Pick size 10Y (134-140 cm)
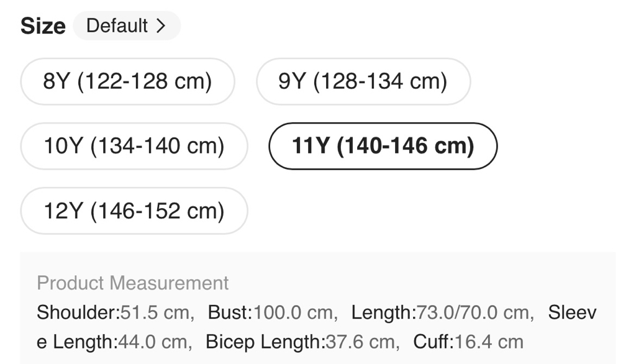The image size is (636, 364). click(x=134, y=146)
